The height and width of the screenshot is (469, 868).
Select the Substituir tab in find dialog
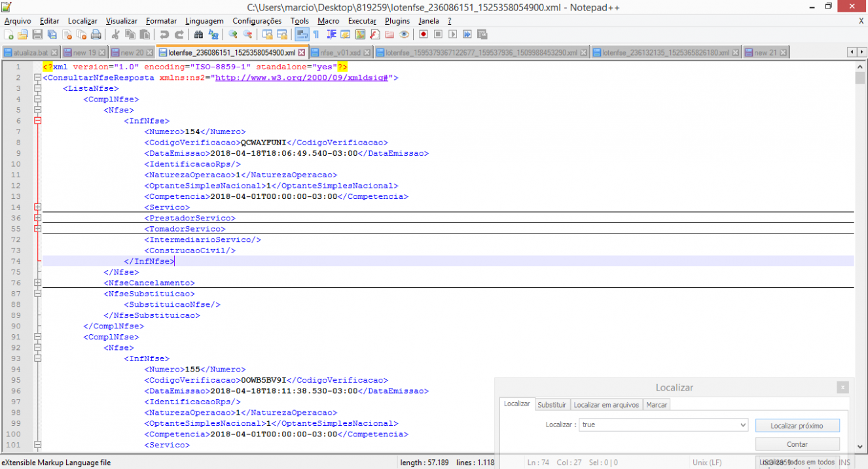[552, 405]
